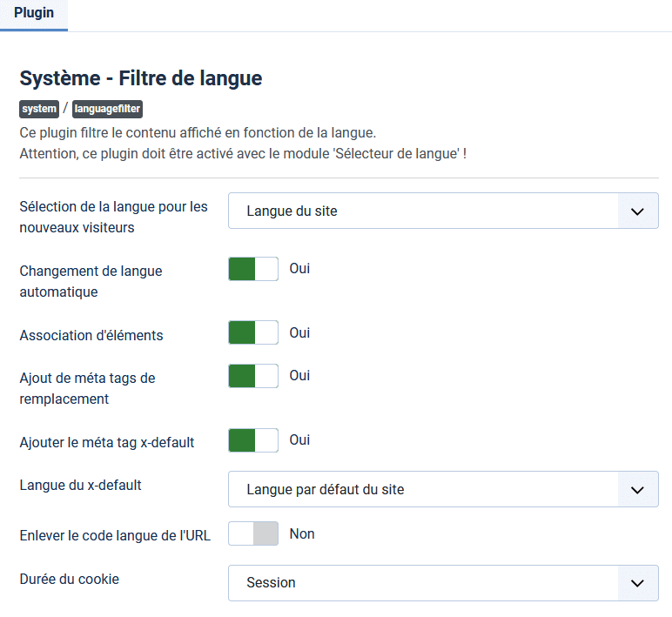Image resolution: width=672 pixels, height=617 pixels.
Task: Click label 'Sélection de la langue pour les nouveaux visiteurs'
Action: 113,217
